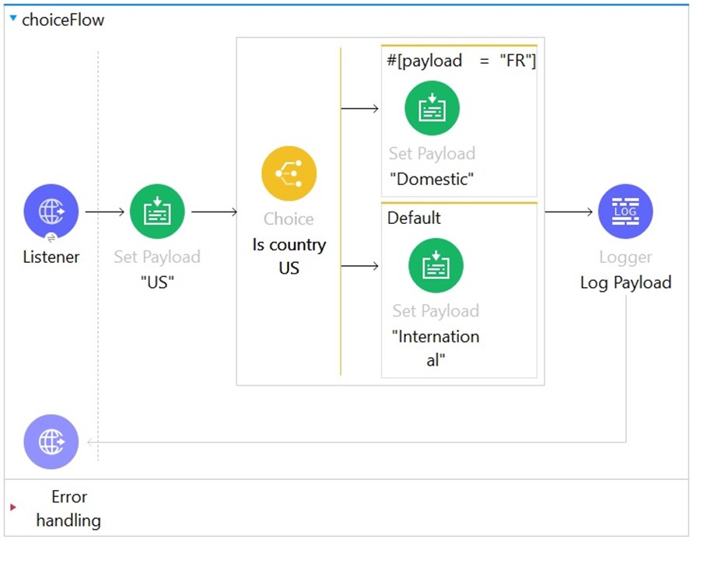The width and height of the screenshot is (728, 567).
Task: Click the Error handling label
Action: (x=68, y=508)
